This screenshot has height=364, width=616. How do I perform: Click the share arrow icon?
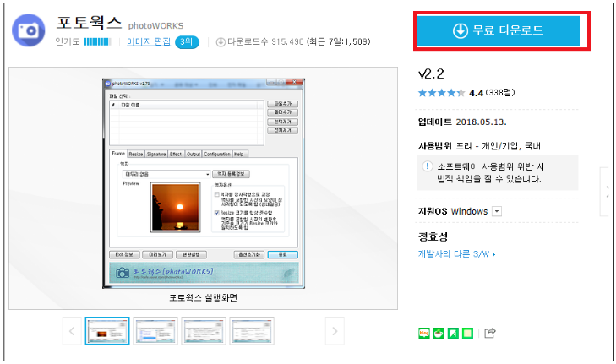pyautogui.click(x=490, y=333)
